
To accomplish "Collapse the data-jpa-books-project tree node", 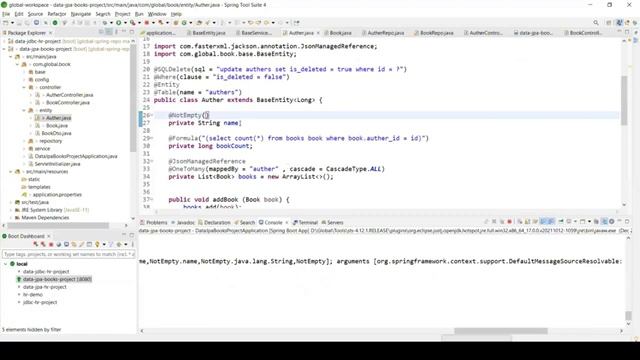I will tap(4, 49).
